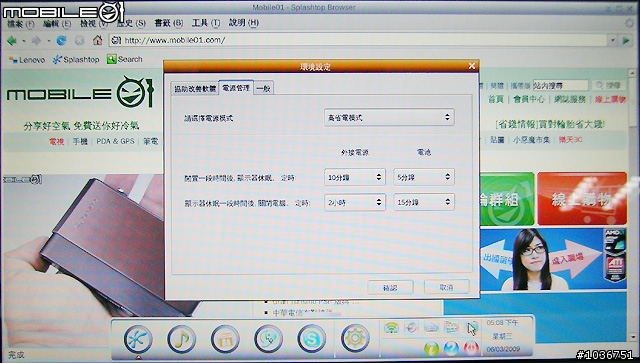Open the Splashtop bookmark
The width and height of the screenshot is (640, 363).
coord(76,60)
